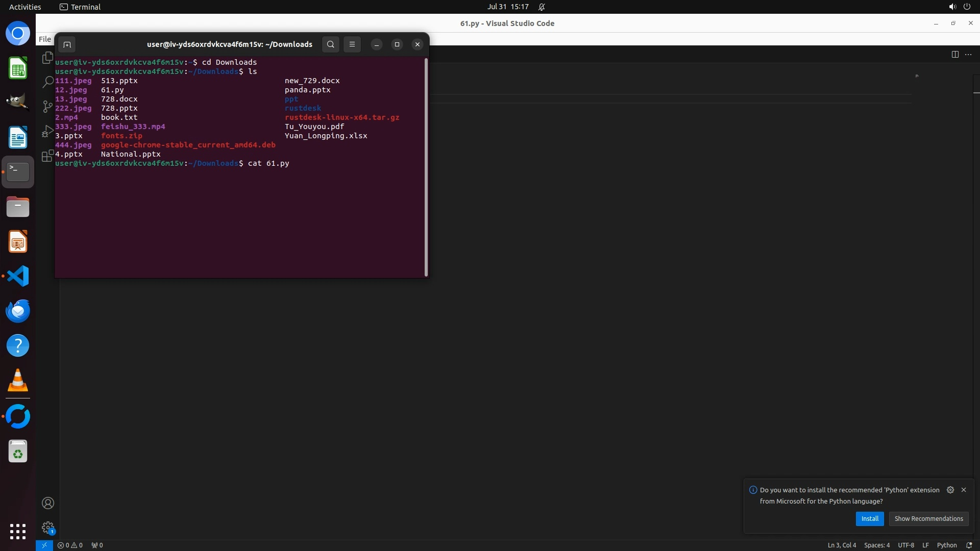Open notification settings gear icon
This screenshot has width=980, height=551.
(x=950, y=490)
